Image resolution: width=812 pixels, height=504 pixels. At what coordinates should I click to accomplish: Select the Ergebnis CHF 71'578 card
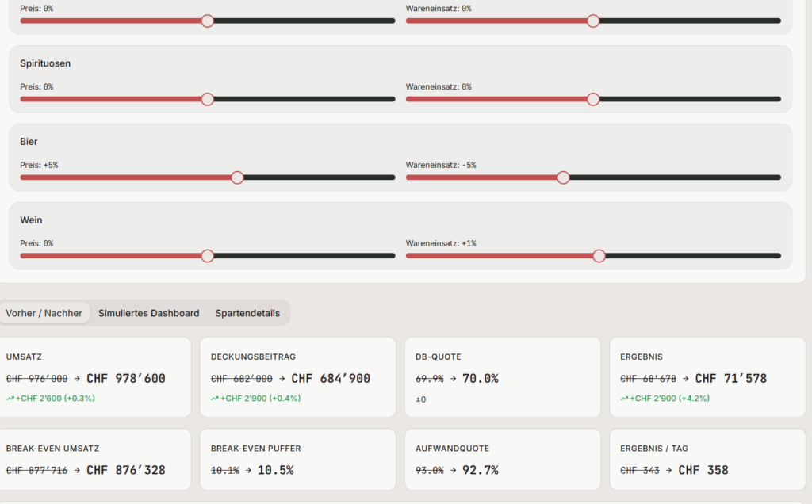pos(707,377)
